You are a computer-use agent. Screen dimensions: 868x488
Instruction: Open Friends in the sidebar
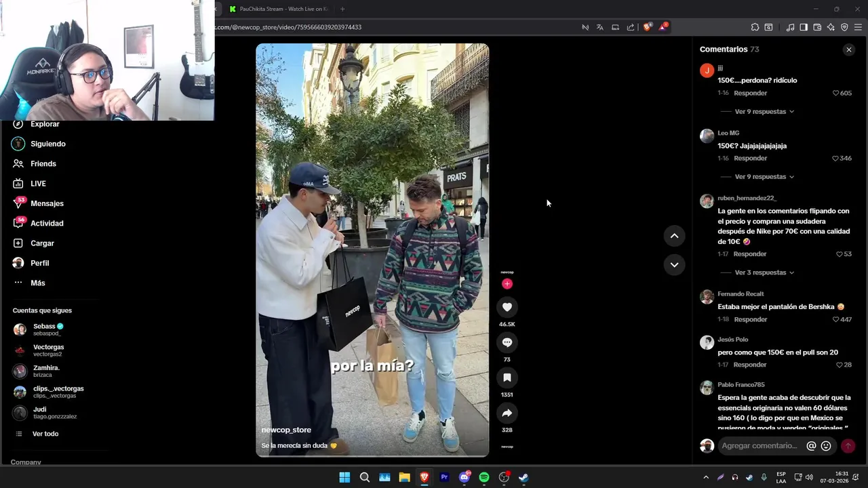pyautogui.click(x=43, y=164)
